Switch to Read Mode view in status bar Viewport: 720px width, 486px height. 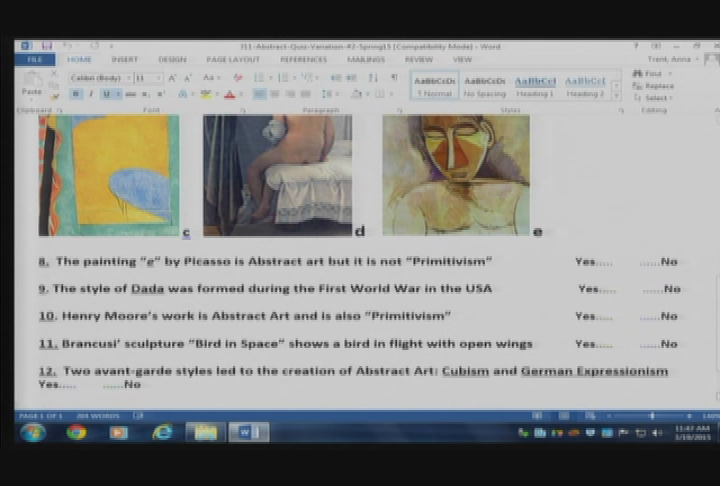point(537,416)
